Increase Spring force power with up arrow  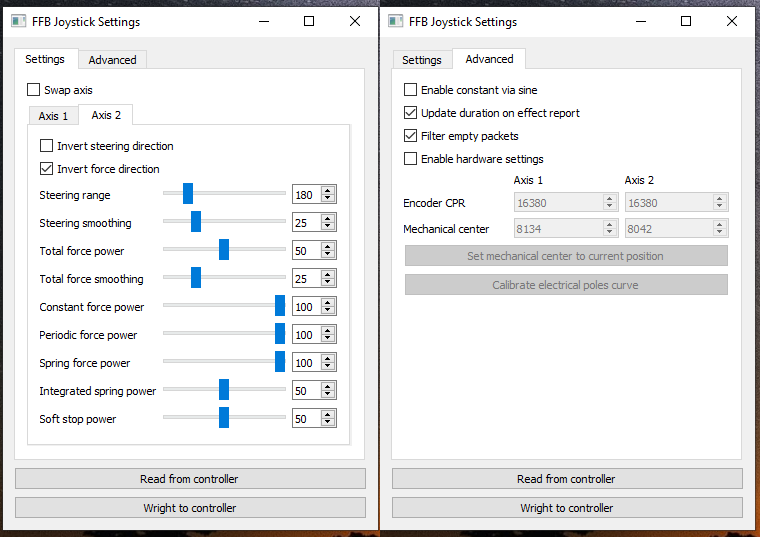[328, 359]
